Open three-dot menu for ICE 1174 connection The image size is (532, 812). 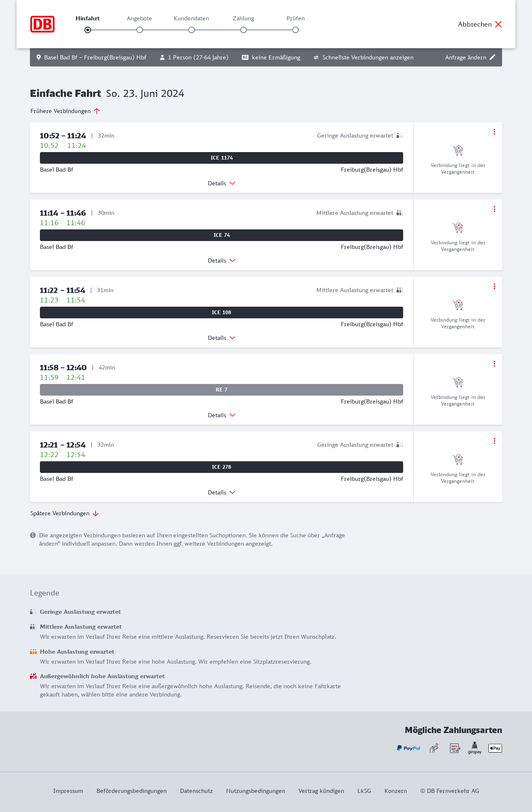pos(494,132)
